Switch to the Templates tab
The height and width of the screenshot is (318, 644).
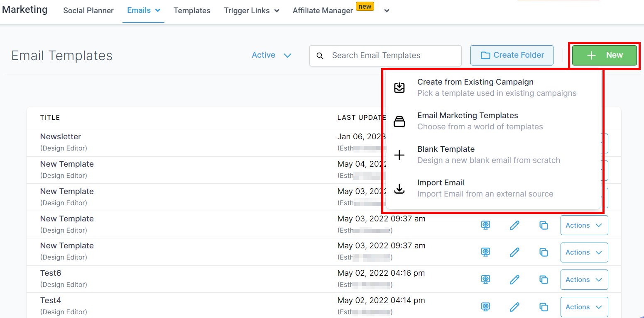[192, 11]
